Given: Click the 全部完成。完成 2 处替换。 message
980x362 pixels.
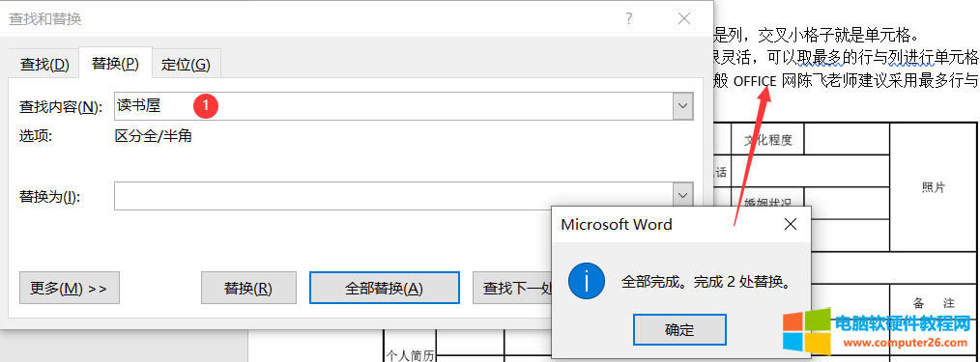Looking at the screenshot, I should point(706,282).
